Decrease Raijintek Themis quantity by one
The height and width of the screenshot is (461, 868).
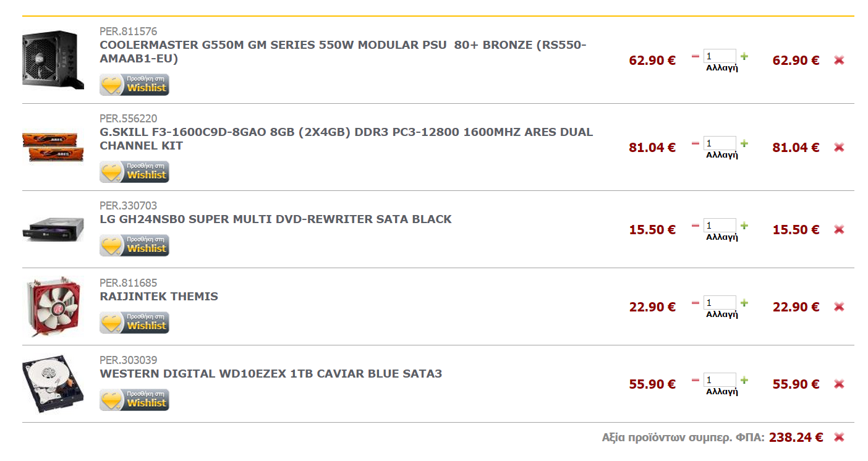tap(696, 303)
